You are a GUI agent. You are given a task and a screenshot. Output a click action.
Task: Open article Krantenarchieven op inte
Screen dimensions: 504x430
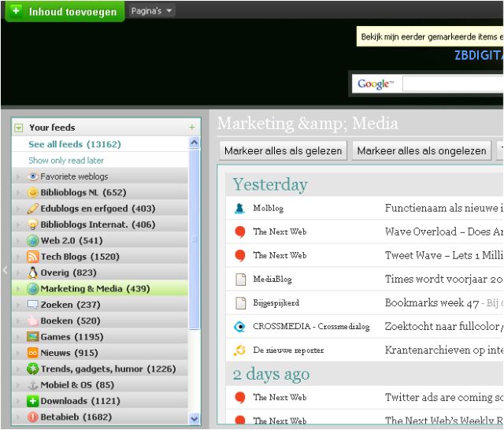tap(444, 350)
